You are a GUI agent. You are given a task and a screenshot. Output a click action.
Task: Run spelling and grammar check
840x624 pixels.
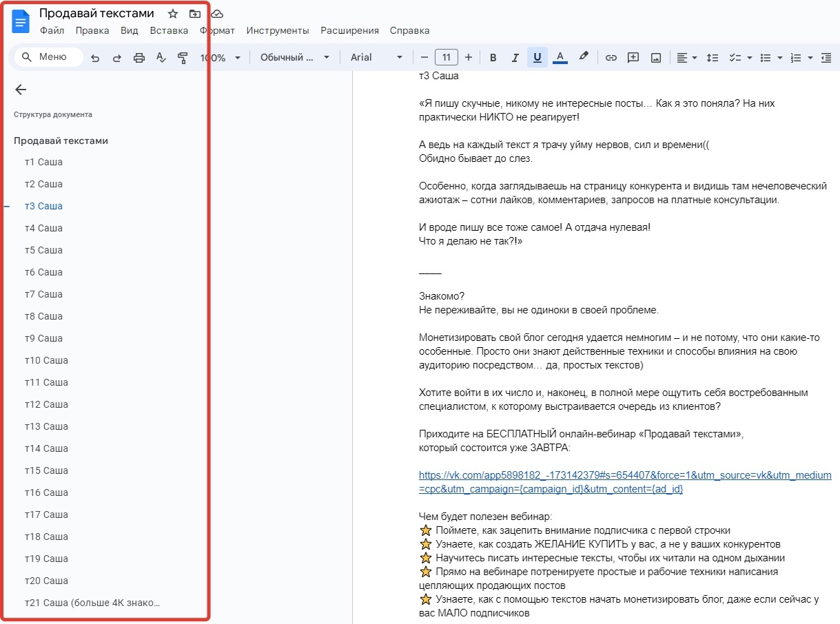[x=161, y=58]
